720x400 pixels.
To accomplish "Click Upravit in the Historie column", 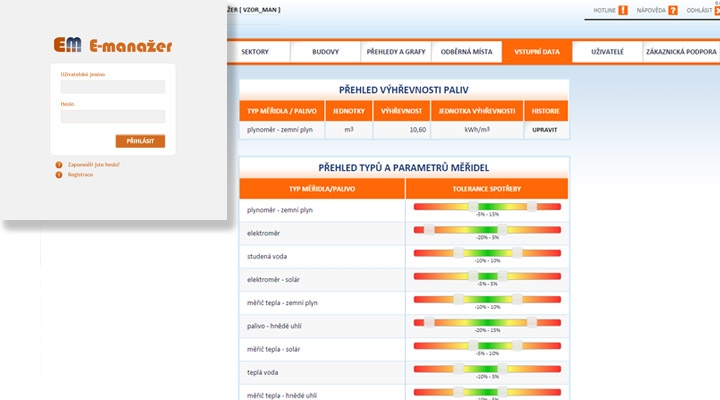I will coord(546,130).
